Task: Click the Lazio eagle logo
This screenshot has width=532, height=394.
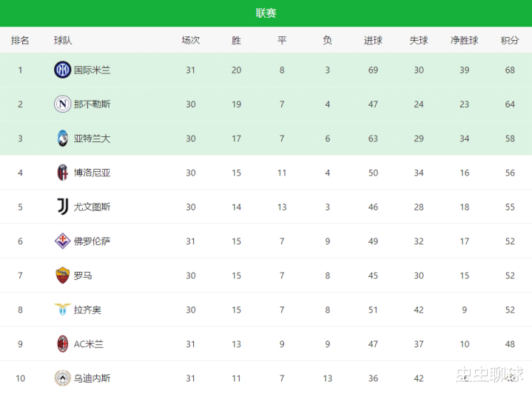Action: point(62,310)
